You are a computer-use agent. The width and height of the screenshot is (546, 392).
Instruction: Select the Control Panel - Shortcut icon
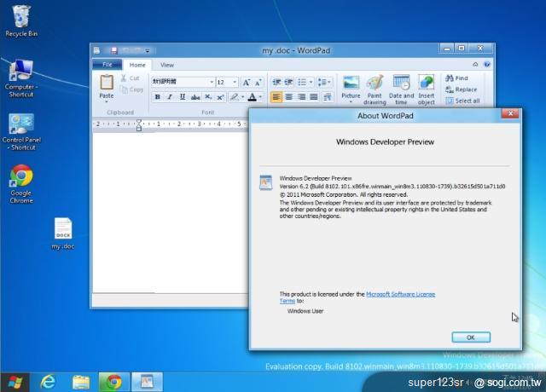(x=21, y=132)
